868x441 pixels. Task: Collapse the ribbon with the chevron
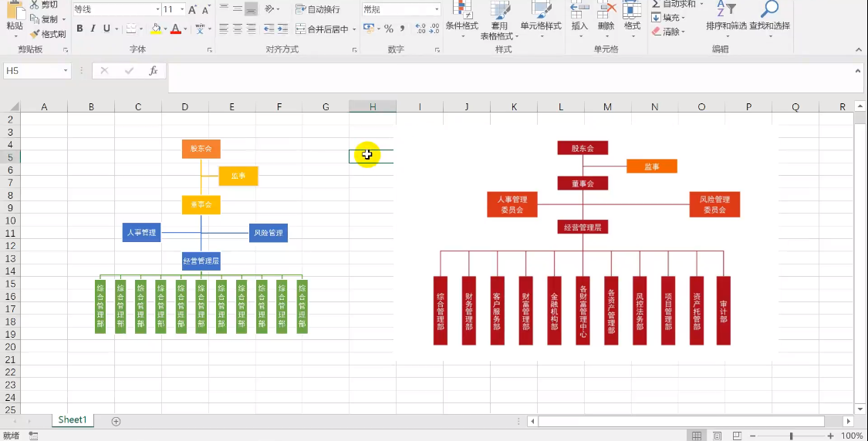point(859,50)
